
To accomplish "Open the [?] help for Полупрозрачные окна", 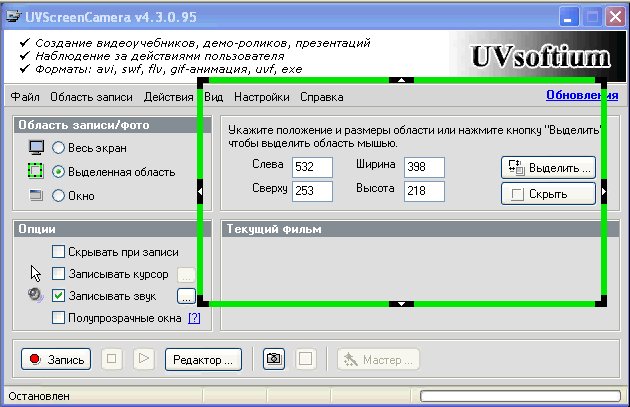I will pos(194,318).
